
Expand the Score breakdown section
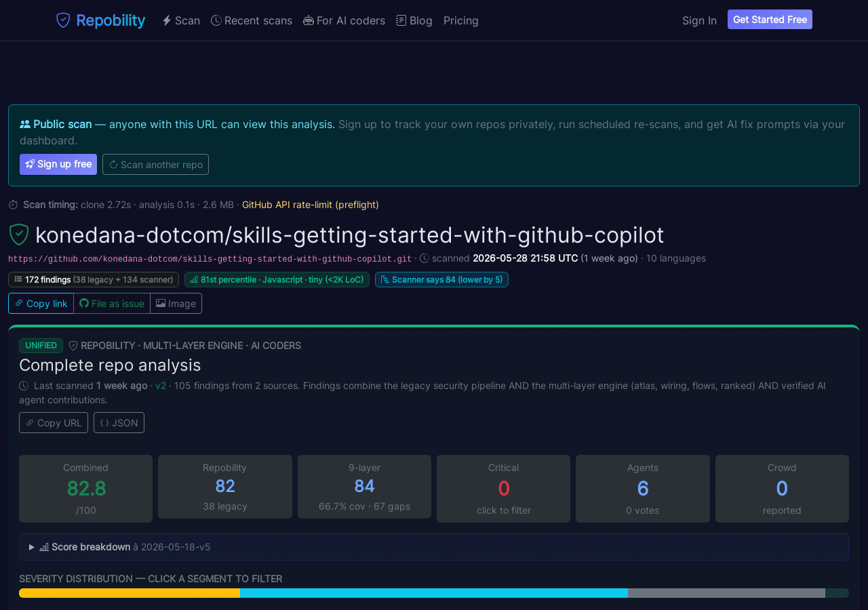coord(434,547)
